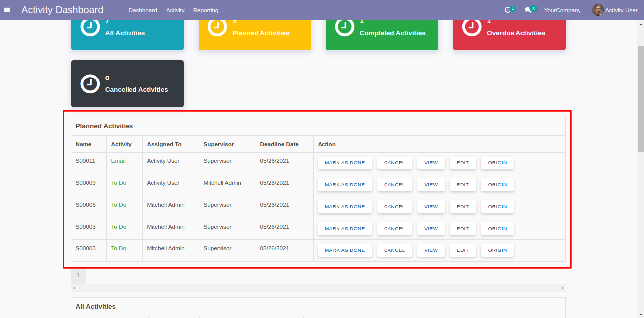Click clock icon on Planned Activities card
The width and height of the screenshot is (644, 318).
click(217, 27)
